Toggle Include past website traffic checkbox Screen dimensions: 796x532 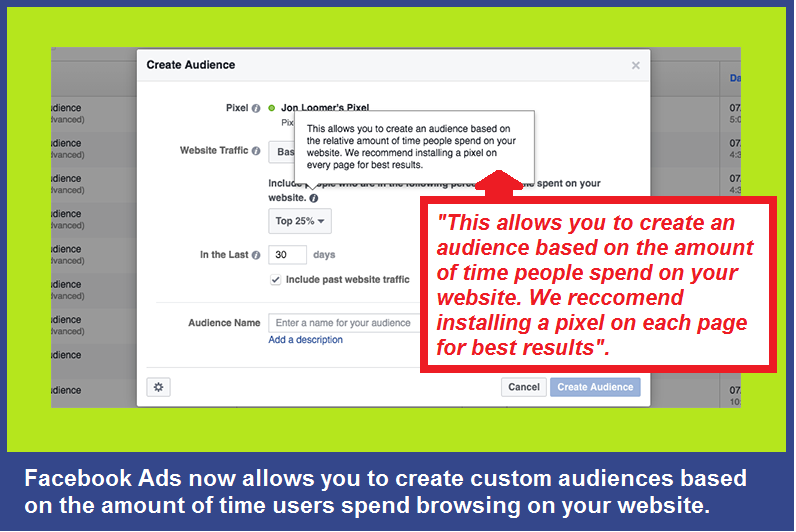(275, 280)
